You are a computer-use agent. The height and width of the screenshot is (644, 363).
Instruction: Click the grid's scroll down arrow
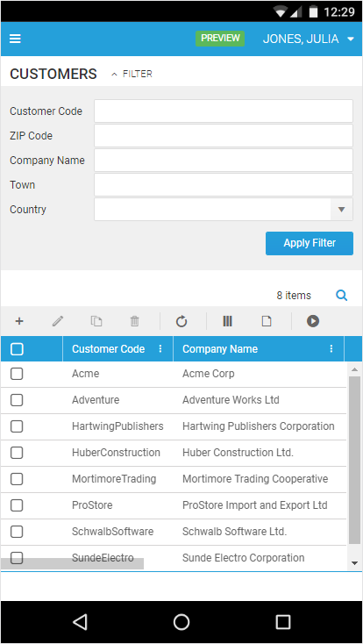click(354, 562)
